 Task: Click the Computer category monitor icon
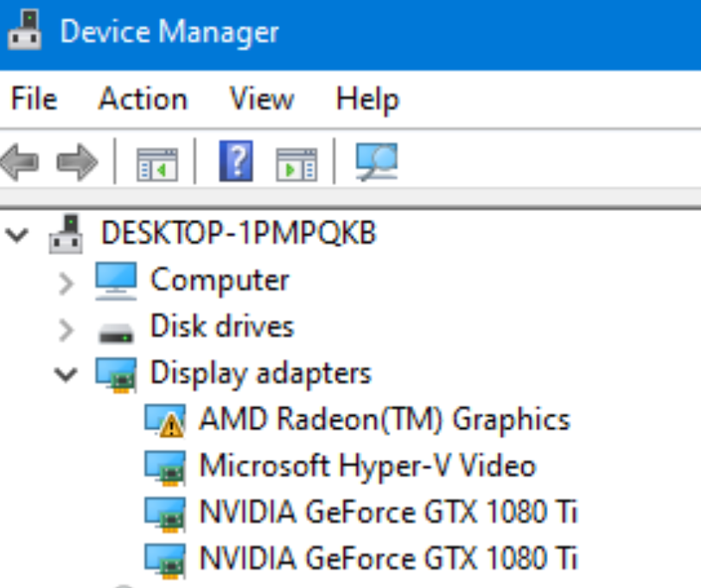click(115, 280)
